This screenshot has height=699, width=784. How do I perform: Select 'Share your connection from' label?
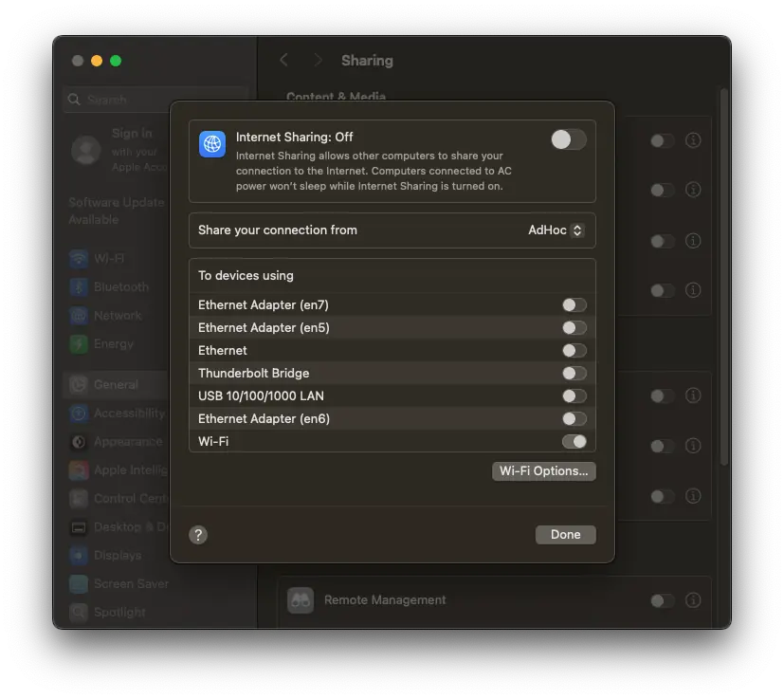click(278, 230)
